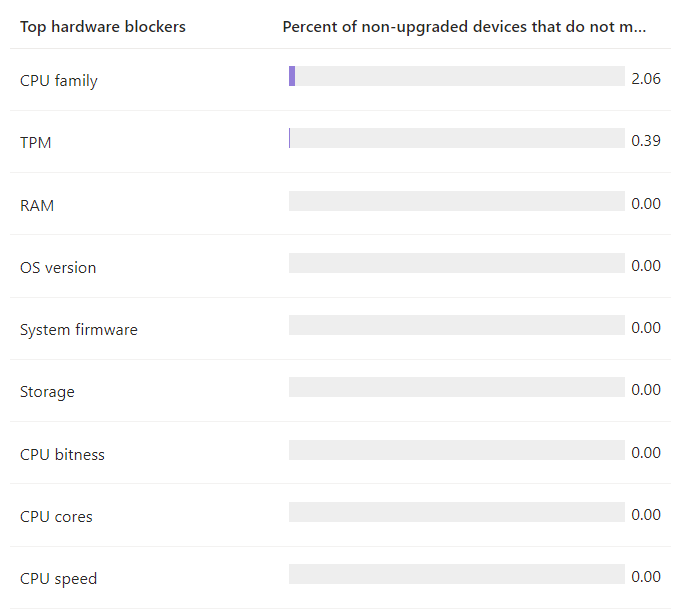Click the RAM progress bar

point(457,201)
